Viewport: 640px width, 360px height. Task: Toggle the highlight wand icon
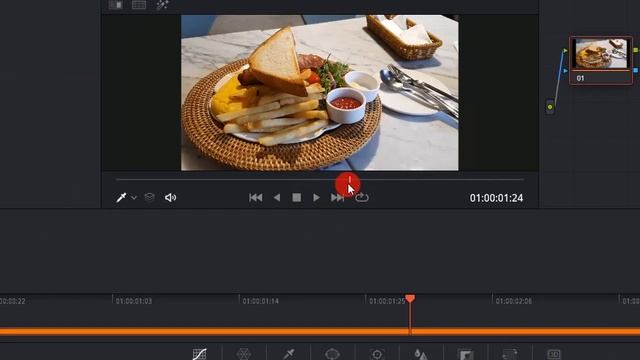coord(162,5)
